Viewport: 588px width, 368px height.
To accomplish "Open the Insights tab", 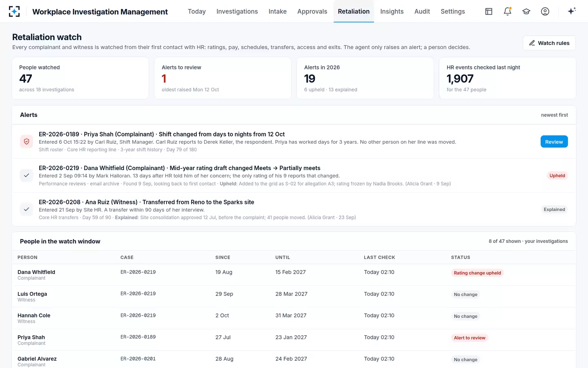I will (x=392, y=11).
